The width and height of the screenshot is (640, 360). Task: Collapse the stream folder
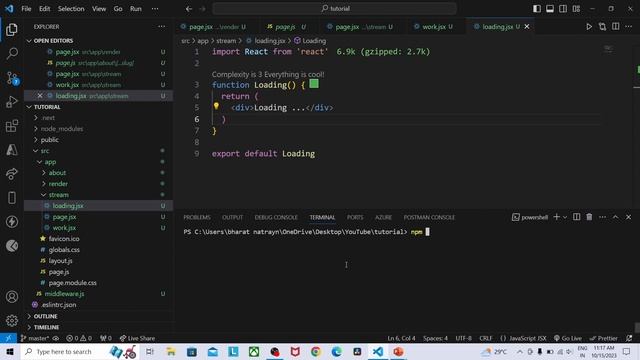[x=58, y=195]
